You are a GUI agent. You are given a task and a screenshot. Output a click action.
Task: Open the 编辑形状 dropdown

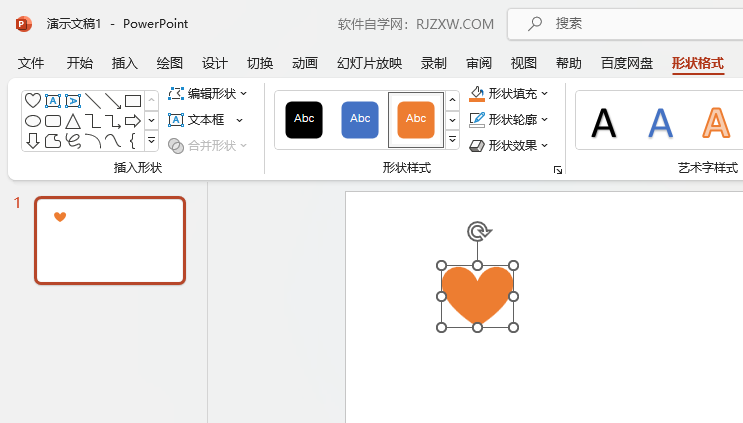coord(208,93)
